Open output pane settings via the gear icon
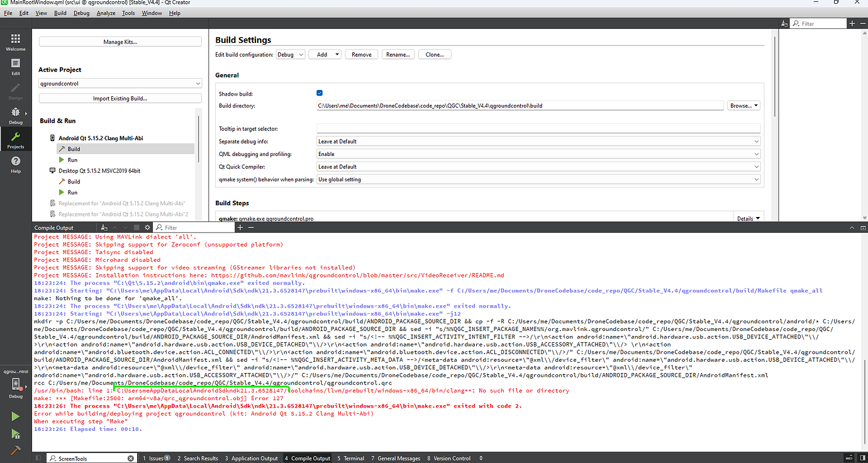 146,227
